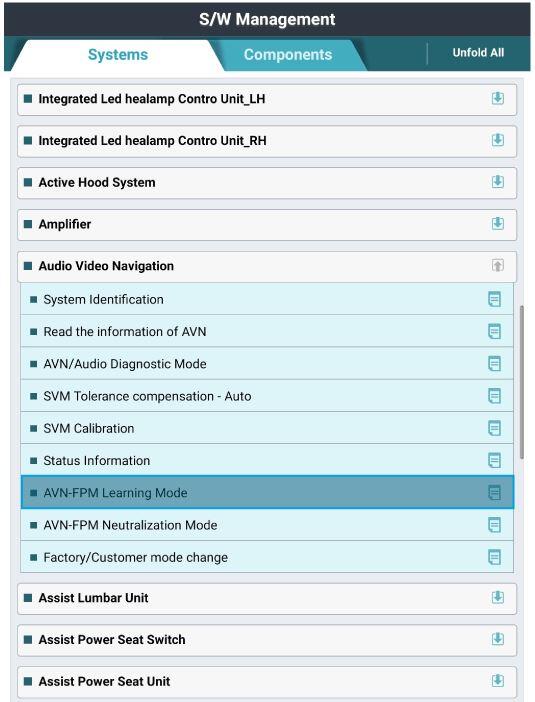535x702 pixels.
Task: Click document icon for AVN/Audio Diagnostic Mode
Action: tap(494, 364)
